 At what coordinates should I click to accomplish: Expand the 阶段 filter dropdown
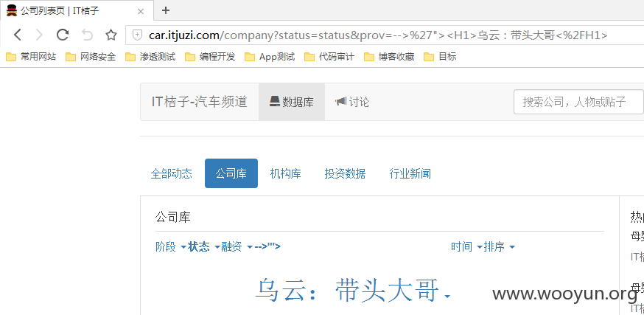[170, 246]
